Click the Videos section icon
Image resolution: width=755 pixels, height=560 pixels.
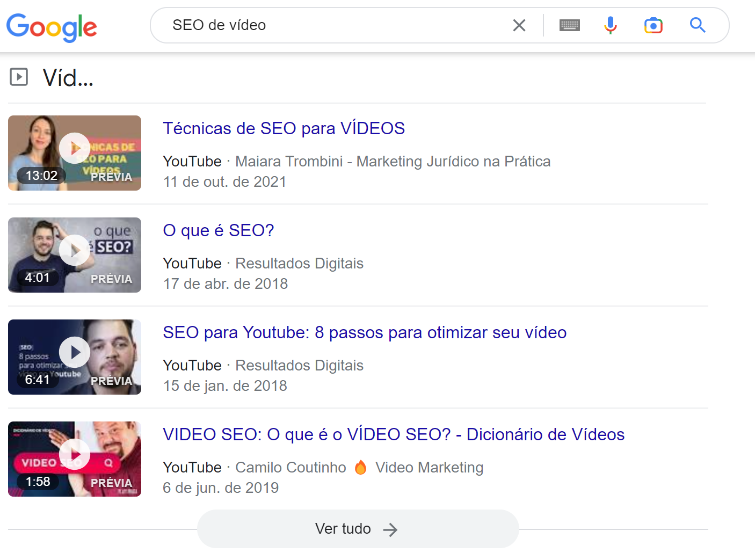tap(19, 77)
